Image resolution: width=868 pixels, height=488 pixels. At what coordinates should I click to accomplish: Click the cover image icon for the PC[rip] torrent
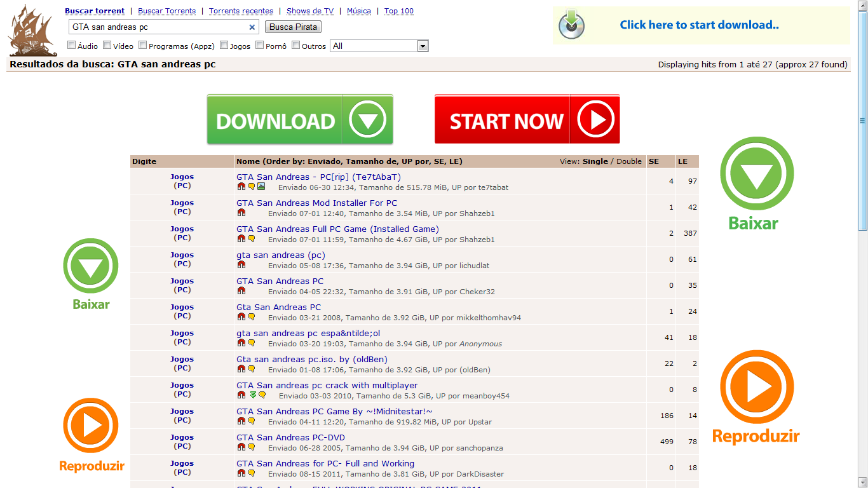pyautogui.click(x=261, y=187)
